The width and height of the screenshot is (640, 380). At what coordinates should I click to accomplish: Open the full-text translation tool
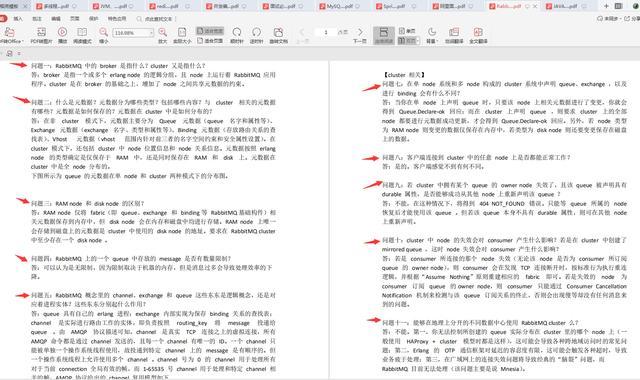coord(478,35)
